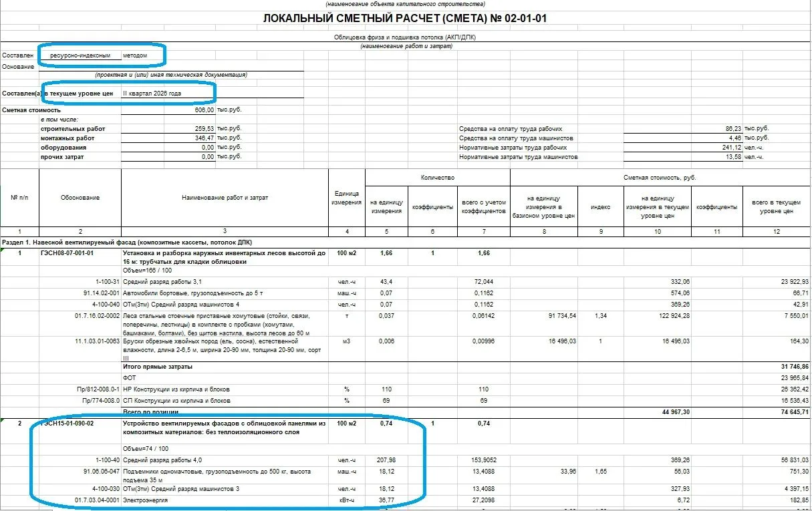The height and width of the screenshot is (511, 812).
Task: Click the value '13,58'
Action: click(733, 157)
